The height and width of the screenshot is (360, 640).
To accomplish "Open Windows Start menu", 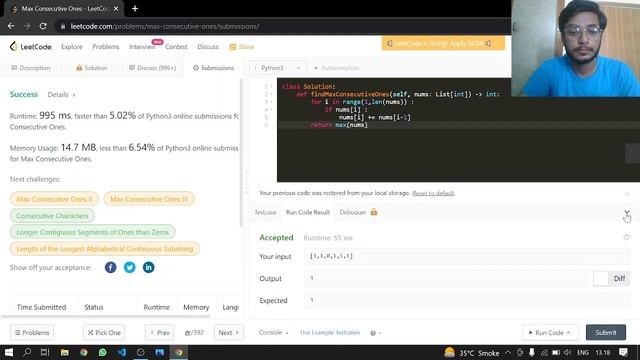I will coord(9,352).
